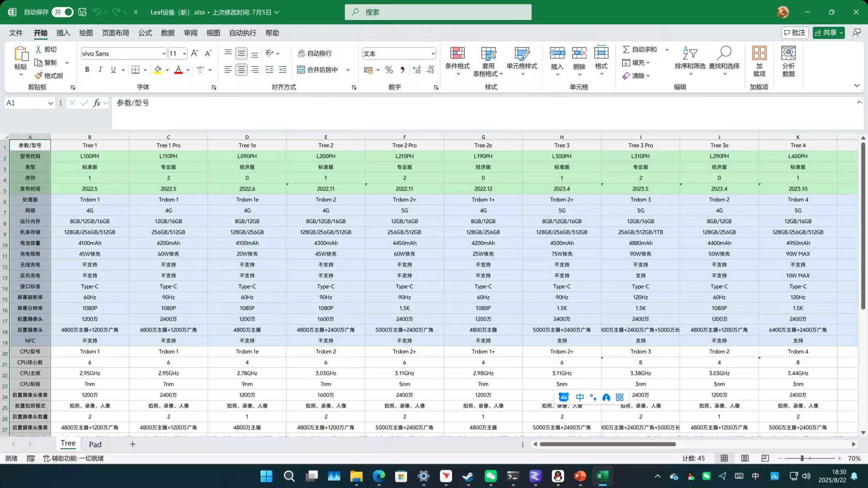Apply percent style format
Screen dimensions: 868x488
(389, 70)
